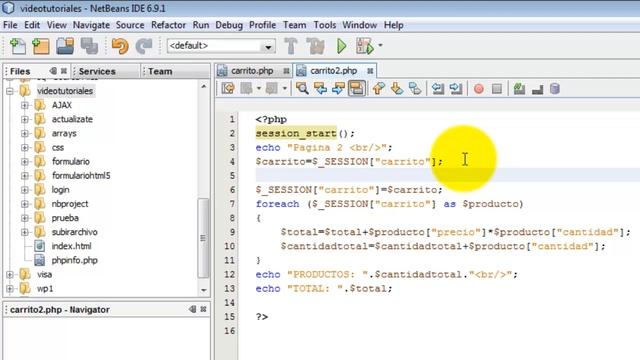Screen dimensions: 640x360
Task: Click the Build Main Project hammer icon
Action: [x=291, y=46]
